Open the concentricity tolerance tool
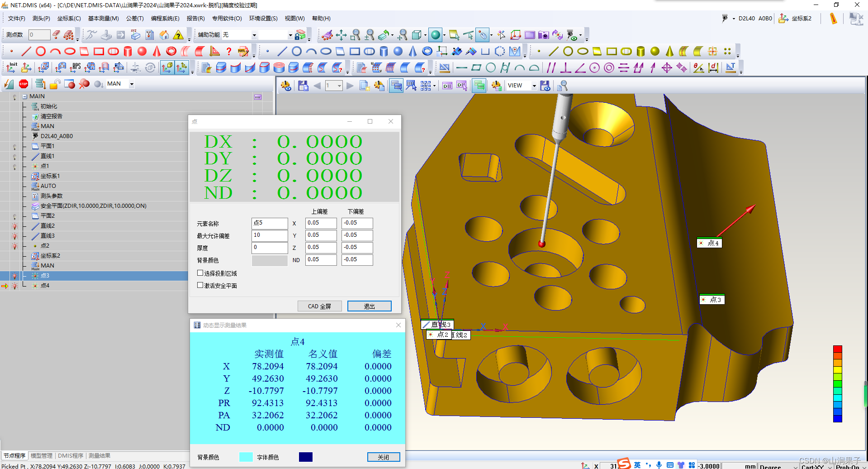Viewport: 868px width, 469px height. coord(609,67)
